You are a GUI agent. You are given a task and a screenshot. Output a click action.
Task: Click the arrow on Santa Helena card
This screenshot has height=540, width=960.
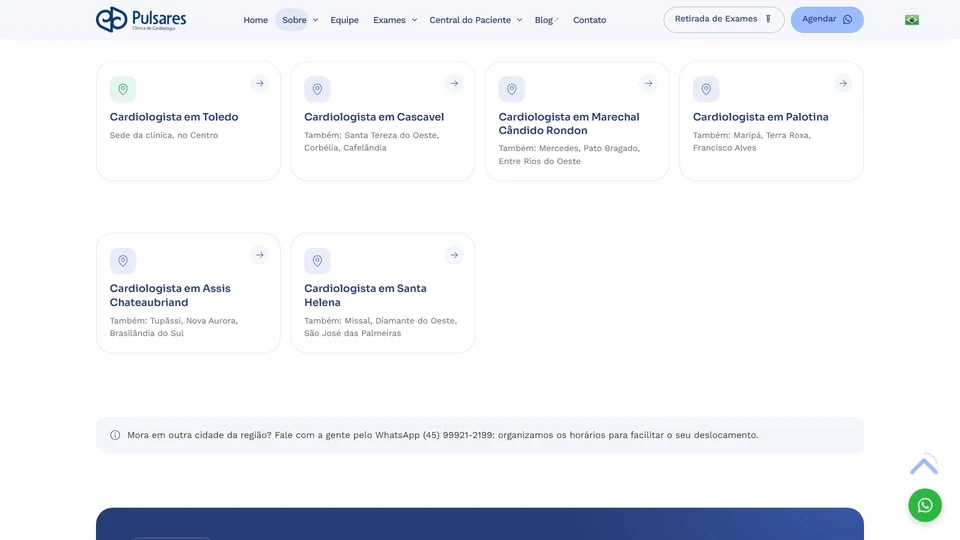[454, 255]
